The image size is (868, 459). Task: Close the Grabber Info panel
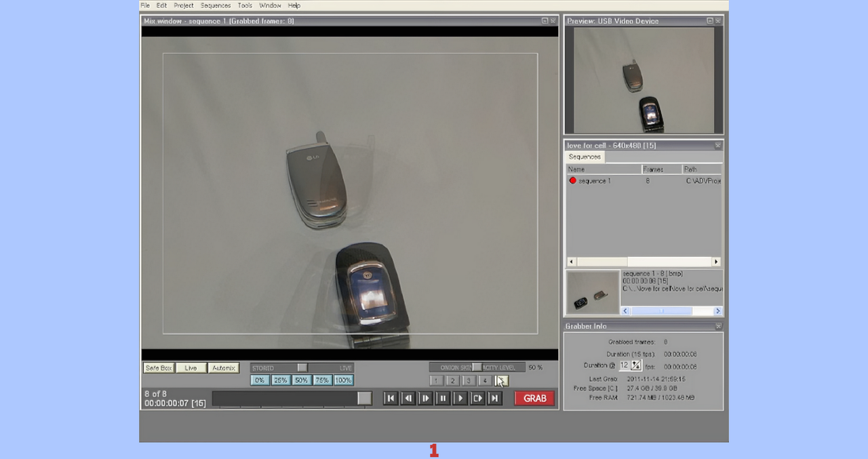tap(718, 326)
